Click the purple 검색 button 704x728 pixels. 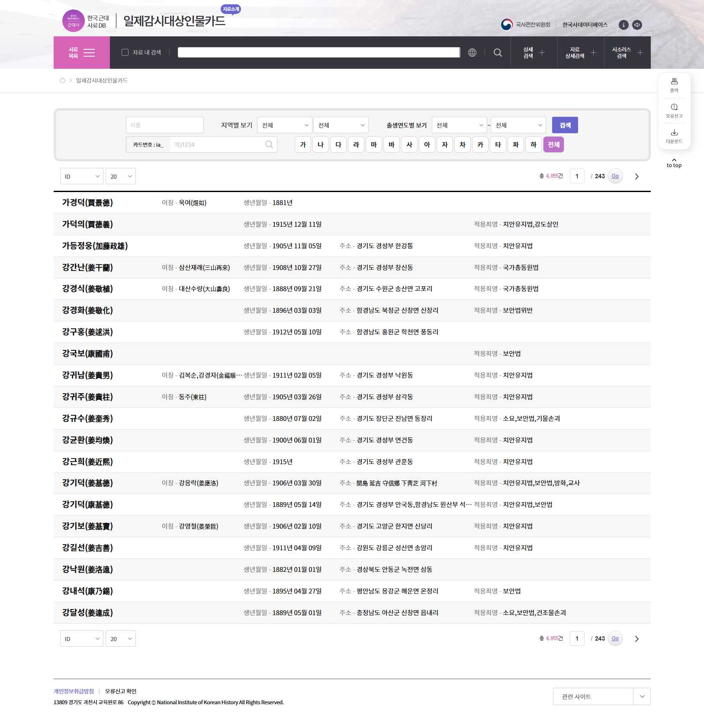[565, 125]
